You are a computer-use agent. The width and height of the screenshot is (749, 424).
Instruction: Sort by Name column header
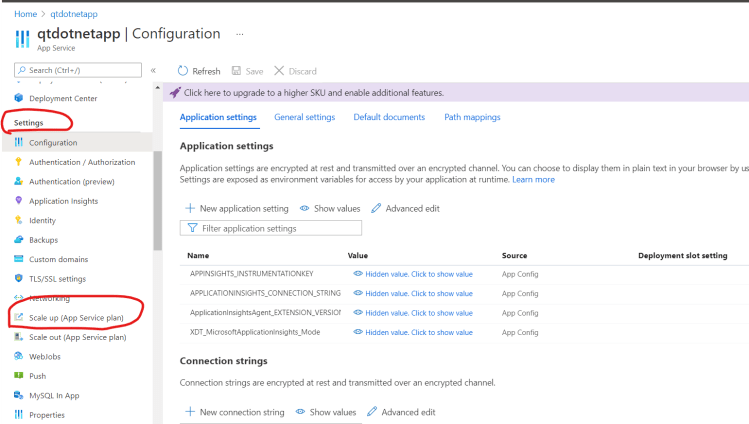(198, 255)
